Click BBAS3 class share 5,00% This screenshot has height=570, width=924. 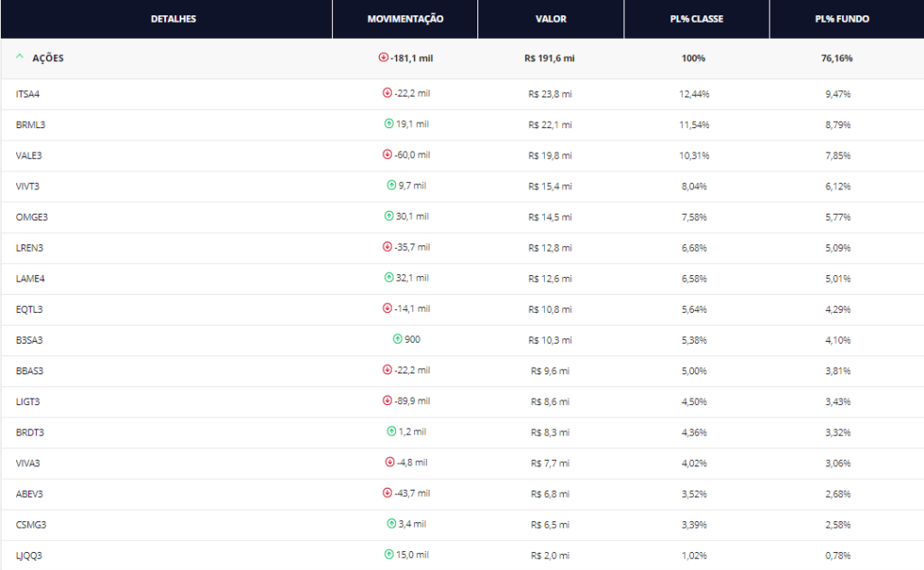coord(694,371)
